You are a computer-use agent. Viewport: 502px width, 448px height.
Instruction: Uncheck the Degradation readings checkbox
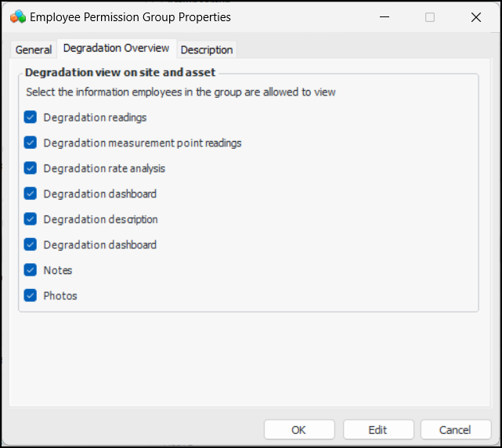point(31,117)
